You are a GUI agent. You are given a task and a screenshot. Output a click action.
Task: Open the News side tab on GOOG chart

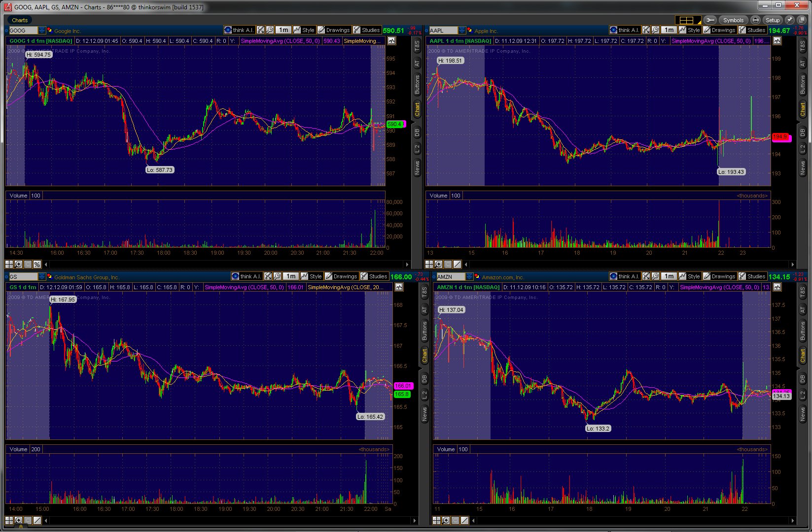point(417,167)
